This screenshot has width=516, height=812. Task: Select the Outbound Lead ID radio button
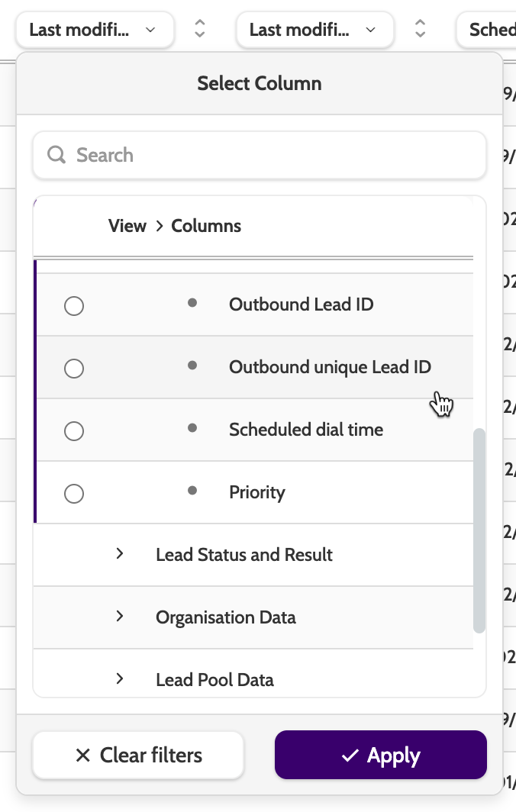click(74, 306)
